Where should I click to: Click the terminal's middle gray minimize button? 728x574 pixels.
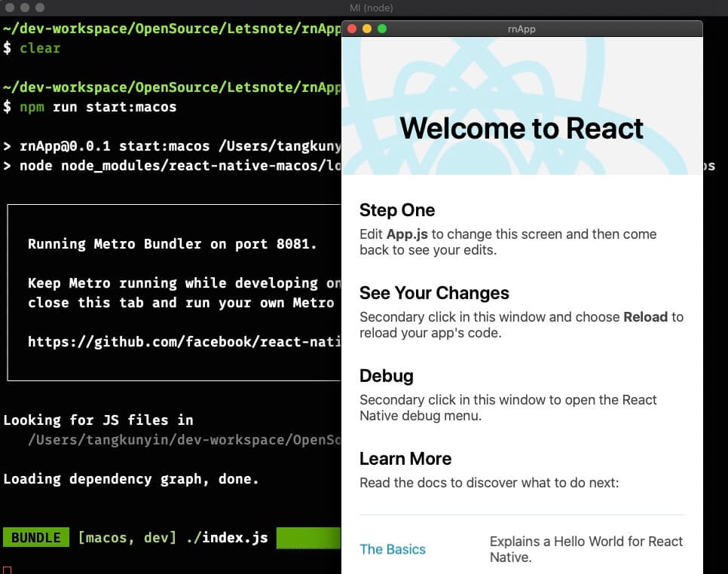click(24, 7)
